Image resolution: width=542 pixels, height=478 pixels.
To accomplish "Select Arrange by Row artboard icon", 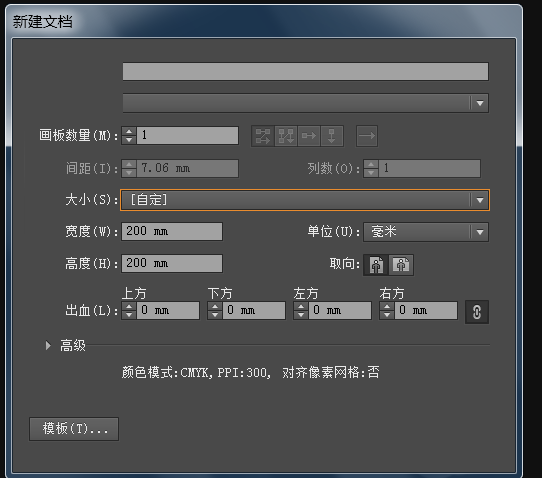I will (x=309, y=136).
